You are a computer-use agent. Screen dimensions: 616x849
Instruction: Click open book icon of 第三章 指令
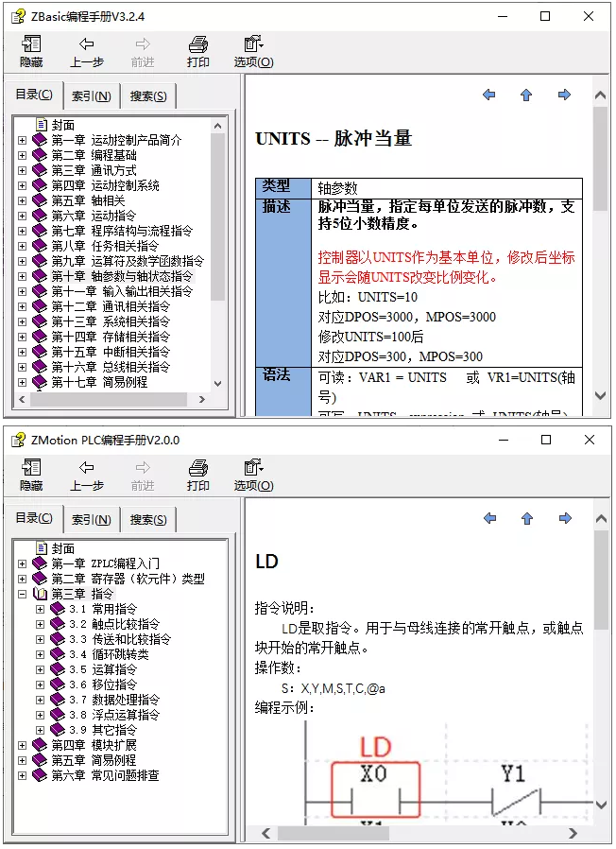40,594
